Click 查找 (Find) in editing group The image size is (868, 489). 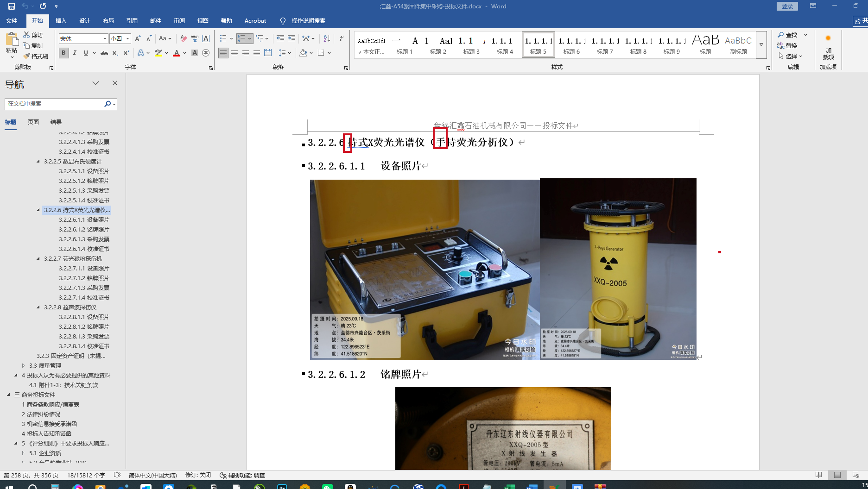point(788,35)
